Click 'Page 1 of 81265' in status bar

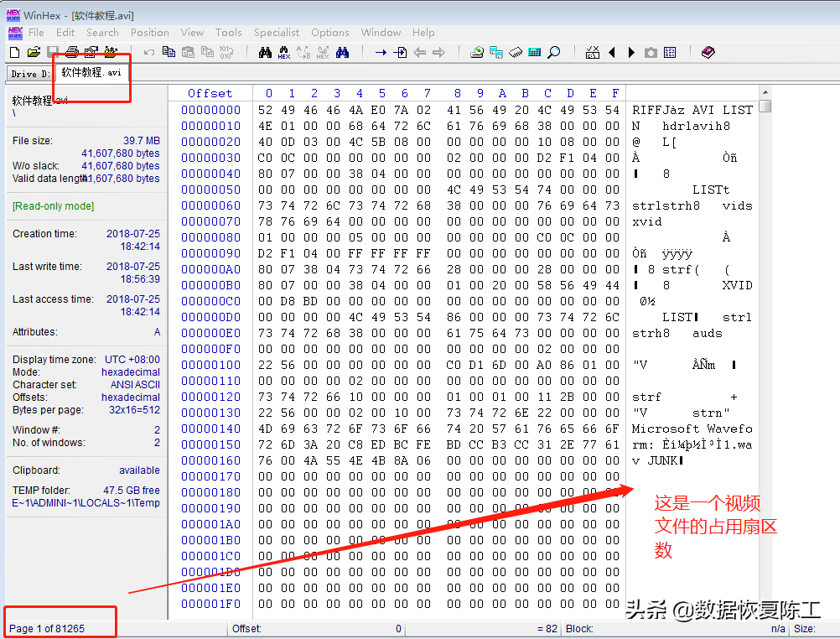click(47, 629)
